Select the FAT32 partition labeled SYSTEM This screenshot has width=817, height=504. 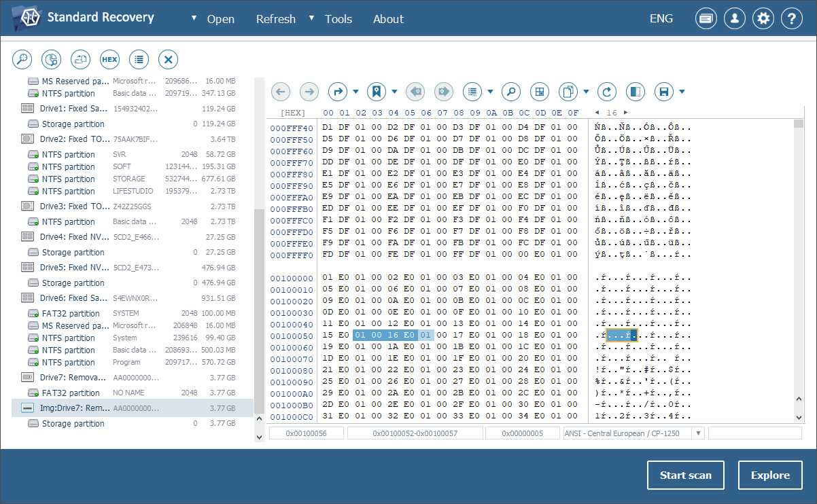pos(132,314)
